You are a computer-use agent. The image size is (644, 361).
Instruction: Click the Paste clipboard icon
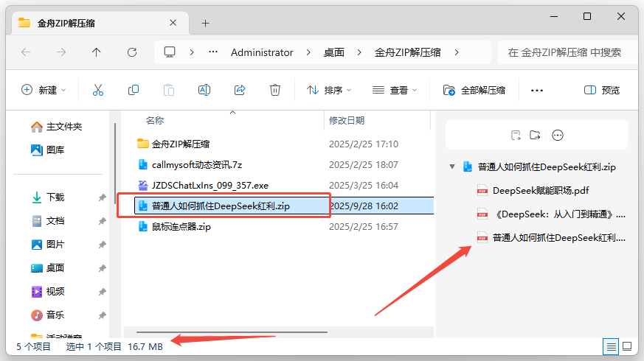click(x=169, y=90)
